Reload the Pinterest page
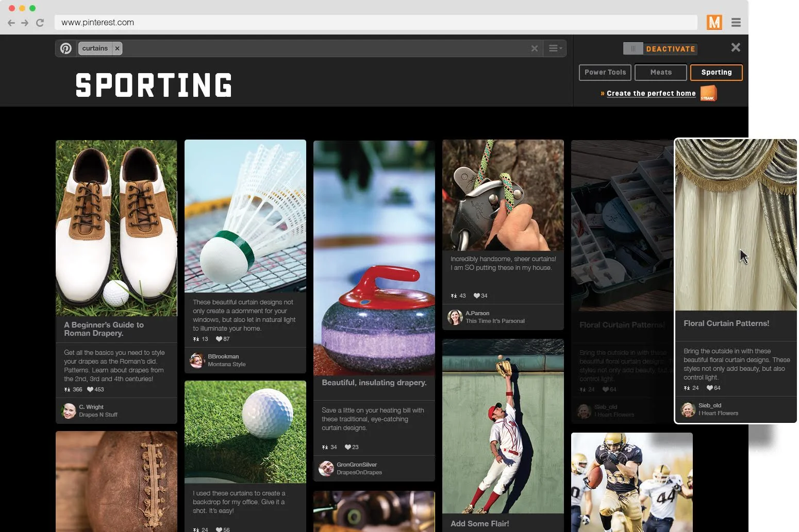This screenshot has width=799, height=532. (x=40, y=23)
